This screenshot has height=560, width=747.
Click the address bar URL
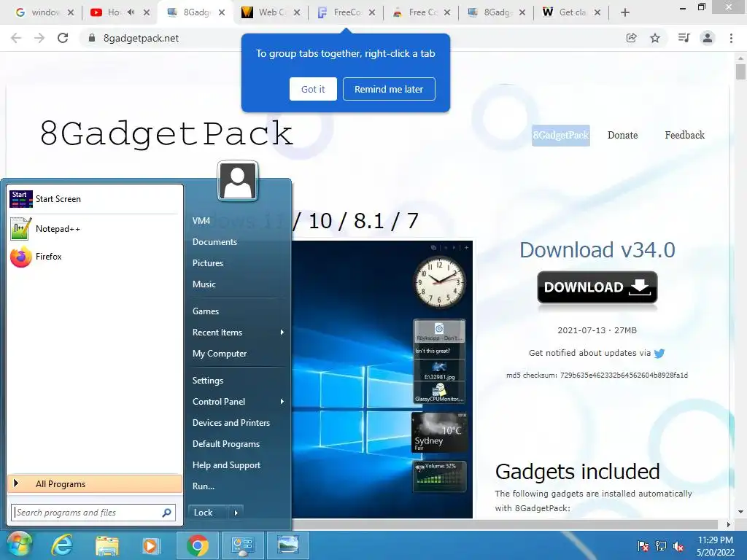(x=141, y=38)
